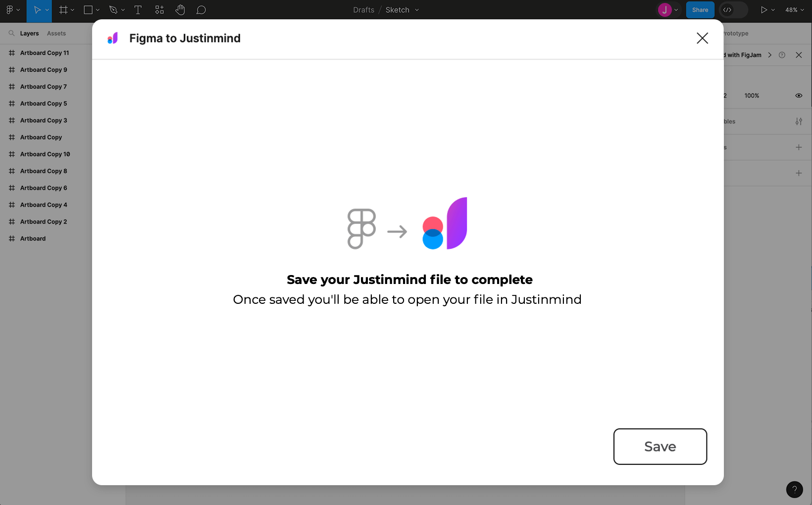The width and height of the screenshot is (812, 505).
Task: Switch to the Prototype tab
Action: point(736,33)
